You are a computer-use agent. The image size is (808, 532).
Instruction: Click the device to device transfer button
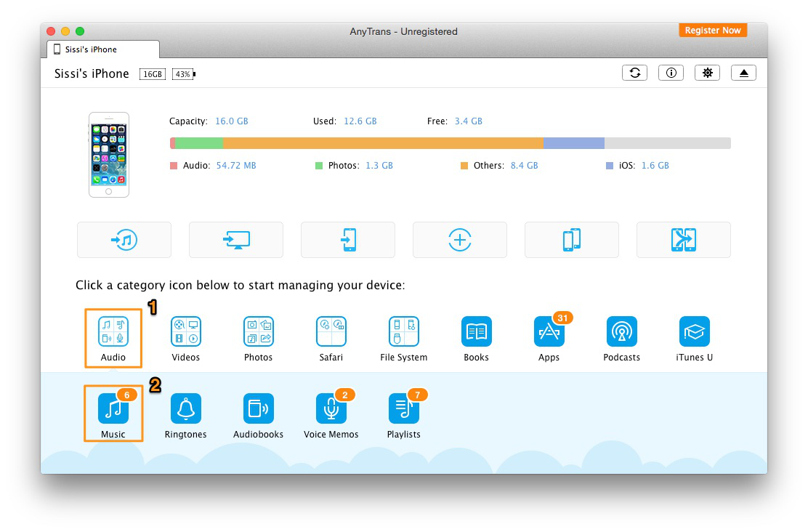[x=571, y=240]
